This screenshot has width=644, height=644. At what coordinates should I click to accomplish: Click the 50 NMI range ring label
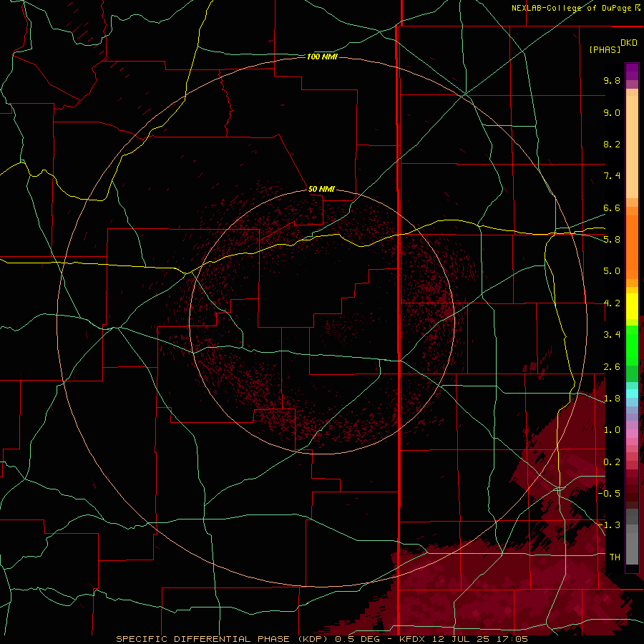click(321, 189)
